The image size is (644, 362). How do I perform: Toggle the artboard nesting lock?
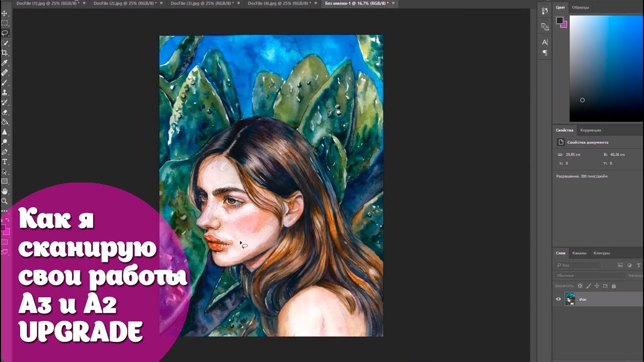[x=605, y=286]
